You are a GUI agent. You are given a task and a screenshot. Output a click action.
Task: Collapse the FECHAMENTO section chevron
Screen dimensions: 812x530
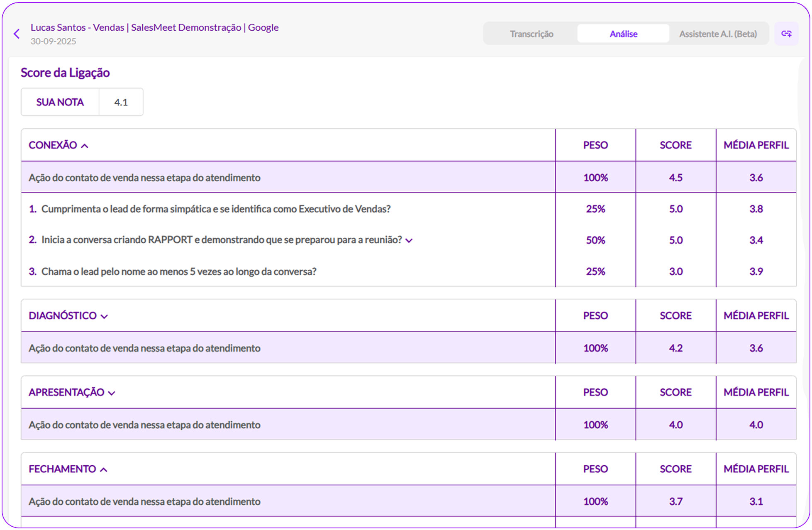[104, 470]
